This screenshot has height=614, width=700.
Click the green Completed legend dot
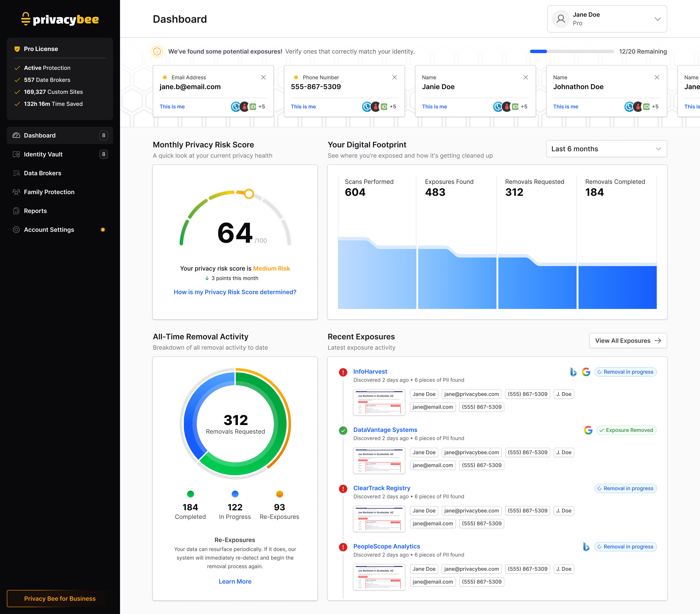pos(190,494)
